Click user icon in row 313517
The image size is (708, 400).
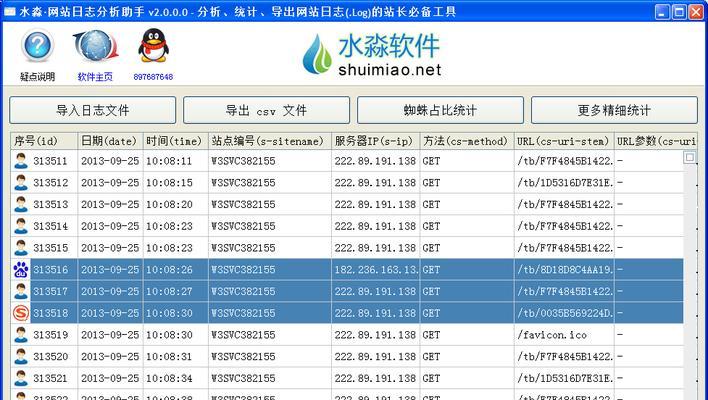coord(21,291)
